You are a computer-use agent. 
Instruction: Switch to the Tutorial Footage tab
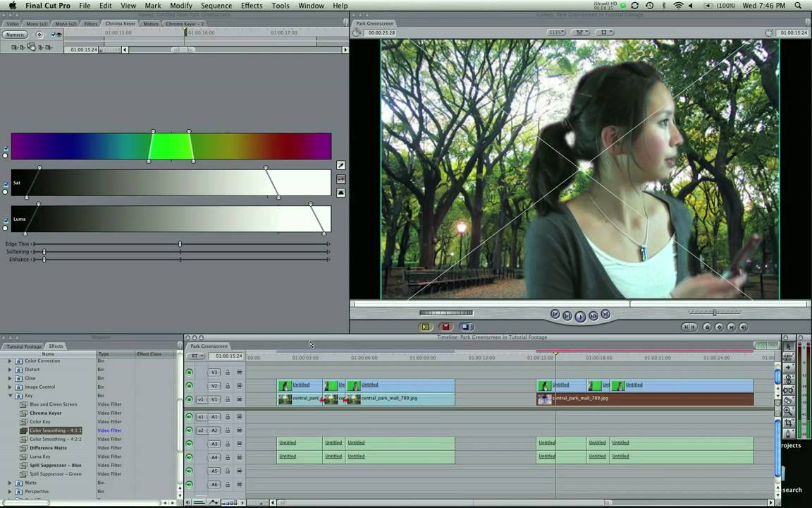point(24,346)
